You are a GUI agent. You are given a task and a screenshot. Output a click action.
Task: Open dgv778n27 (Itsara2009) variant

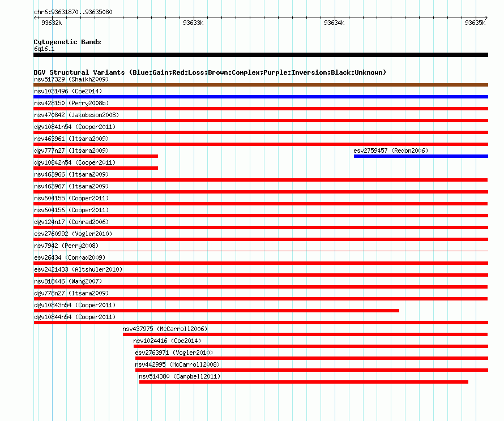click(x=71, y=293)
